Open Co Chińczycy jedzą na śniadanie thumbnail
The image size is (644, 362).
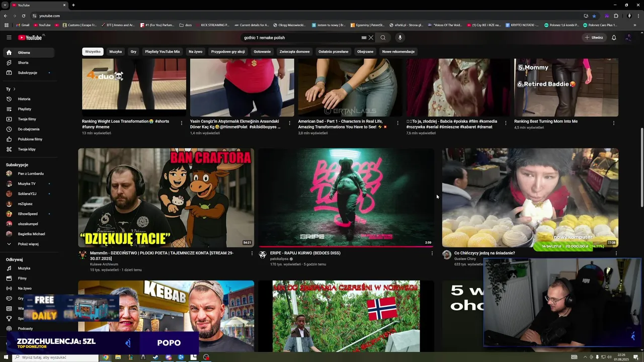coord(530,198)
